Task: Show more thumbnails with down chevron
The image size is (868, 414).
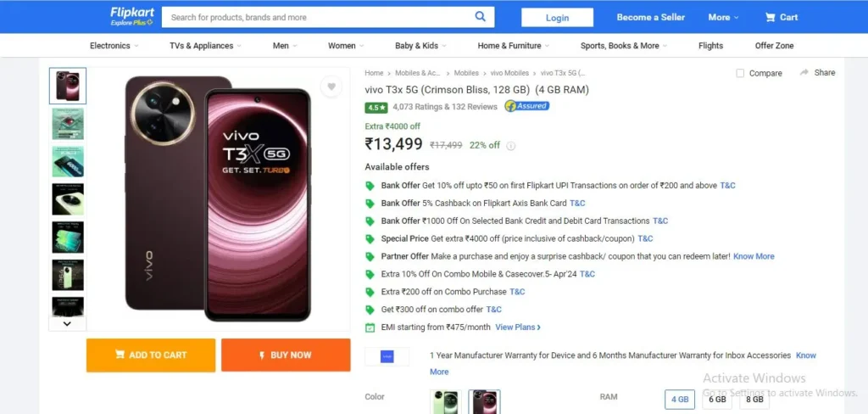Action: pyautogui.click(x=67, y=324)
